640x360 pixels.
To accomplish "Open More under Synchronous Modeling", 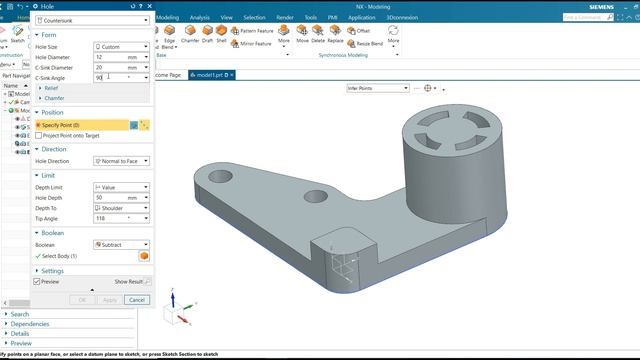I will (x=393, y=36).
